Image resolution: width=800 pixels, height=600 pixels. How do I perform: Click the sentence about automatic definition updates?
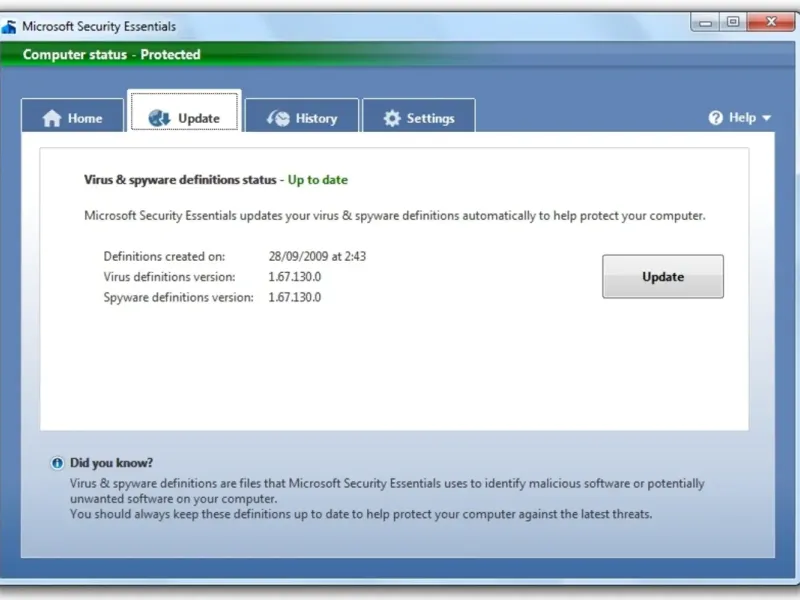point(395,215)
